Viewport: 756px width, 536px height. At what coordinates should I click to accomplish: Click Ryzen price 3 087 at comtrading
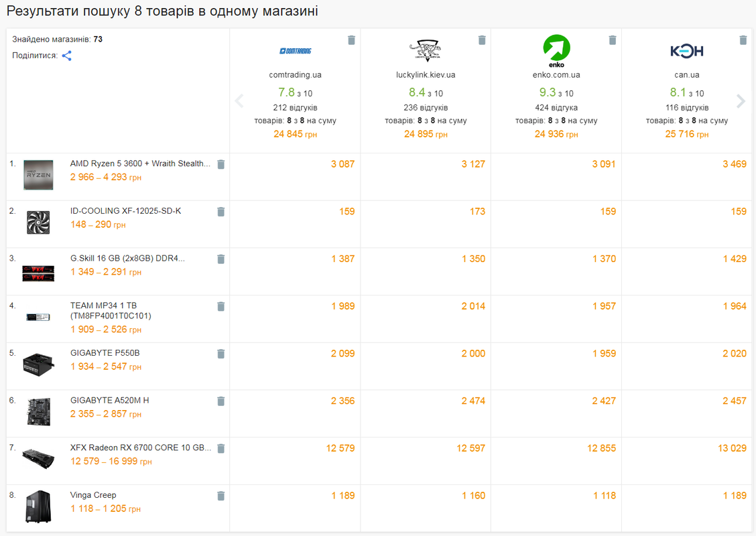[x=342, y=164]
